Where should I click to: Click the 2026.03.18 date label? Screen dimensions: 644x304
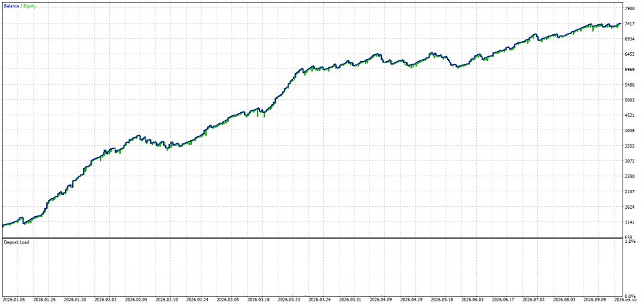coord(259,300)
